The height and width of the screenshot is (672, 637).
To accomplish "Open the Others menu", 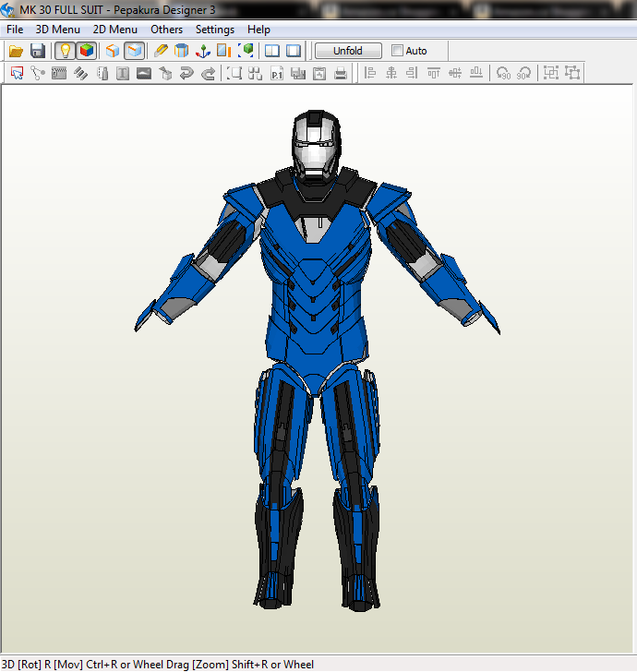I will click(166, 30).
